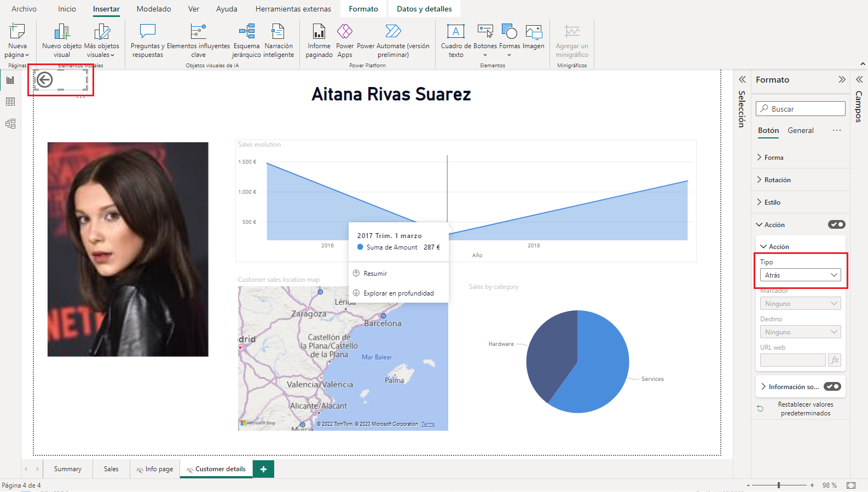Screen dimensions: 868x492
Task: Expand the Forma section
Action: point(773,158)
